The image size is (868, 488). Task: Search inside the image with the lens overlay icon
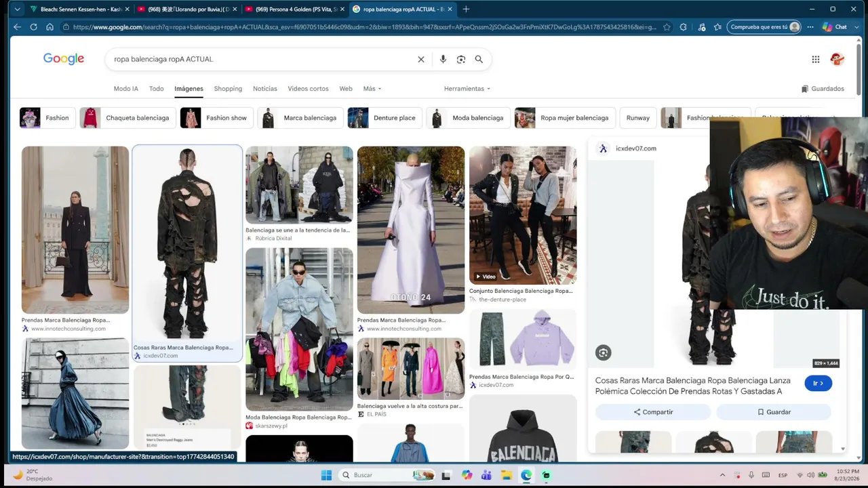point(604,352)
